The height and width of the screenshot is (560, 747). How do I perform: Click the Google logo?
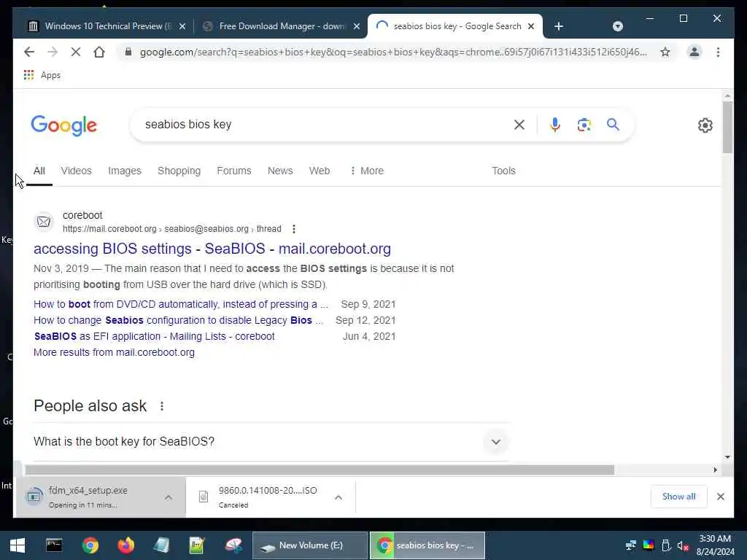(x=64, y=125)
